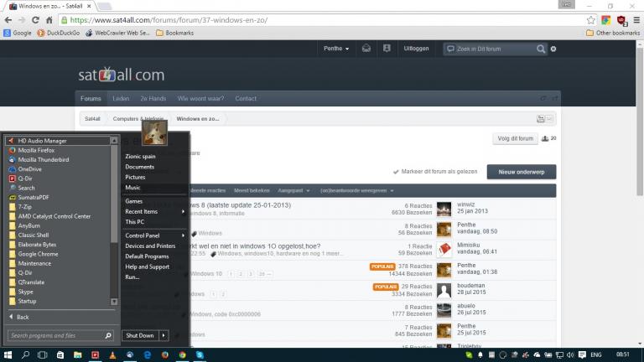The width and height of the screenshot is (644, 362).
Task: Open the DuckDuckGo bookmark
Action: (x=59, y=33)
